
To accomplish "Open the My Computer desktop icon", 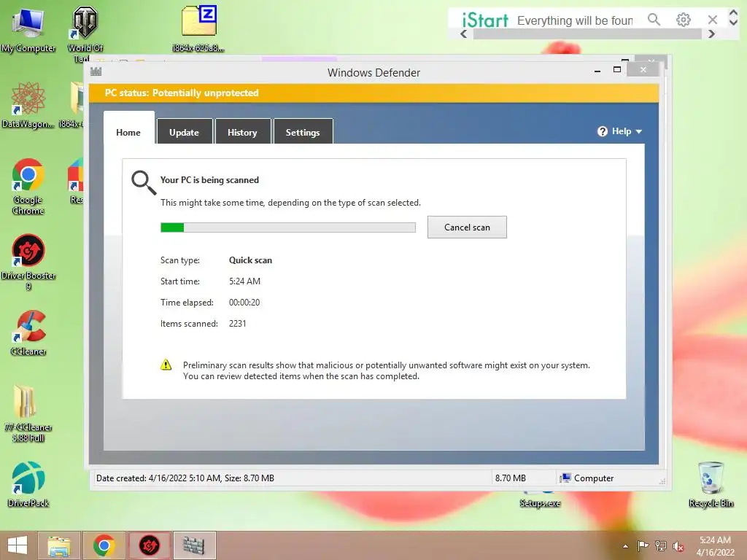I will pyautogui.click(x=28, y=31).
